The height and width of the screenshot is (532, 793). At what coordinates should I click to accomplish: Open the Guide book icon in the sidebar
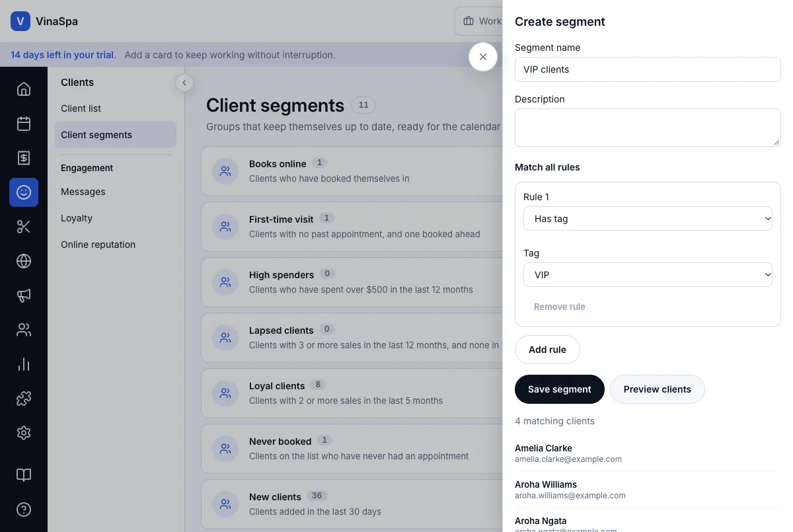click(x=24, y=475)
